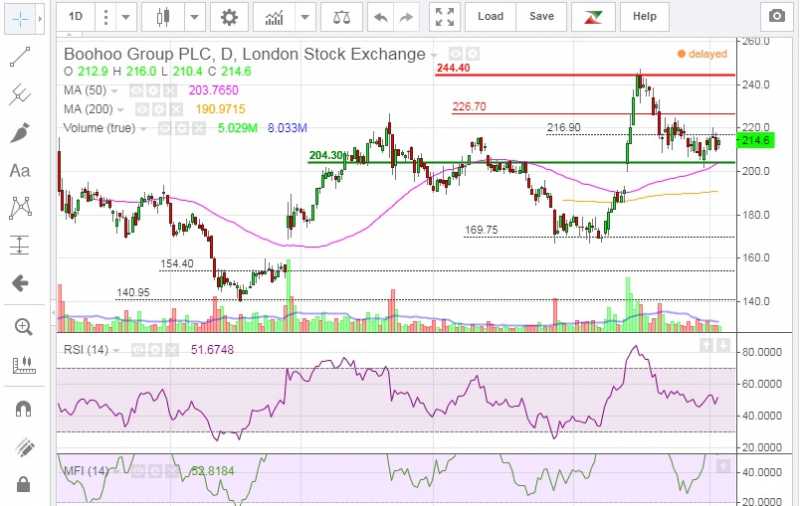
Task: Click the Load button
Action: [x=490, y=16]
